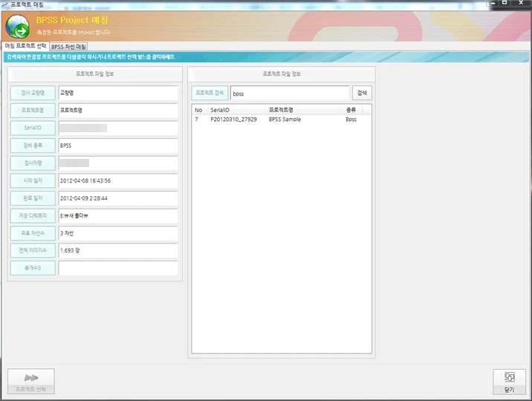
Task: Sort list by the 종류 column header
Action: pos(351,110)
